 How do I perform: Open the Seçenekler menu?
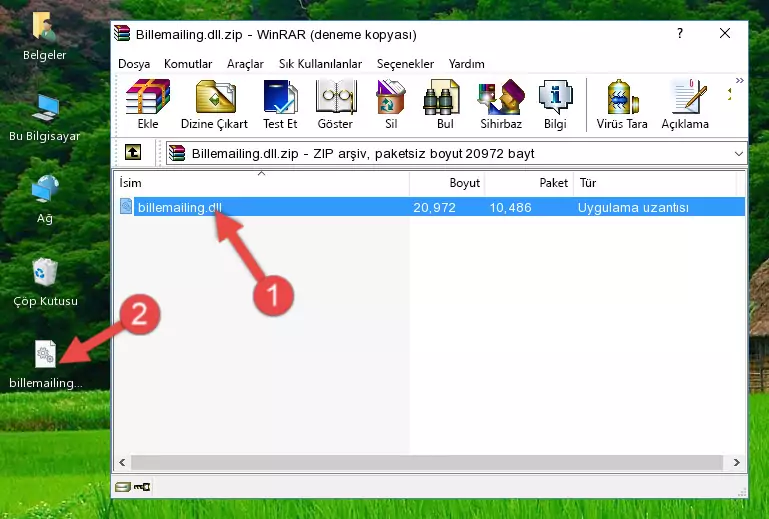pos(405,64)
